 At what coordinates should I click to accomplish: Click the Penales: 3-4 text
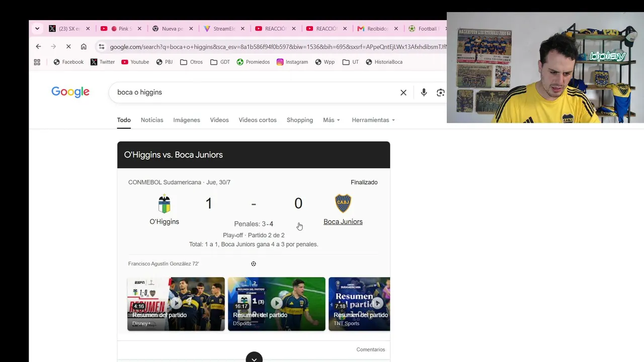254,224
